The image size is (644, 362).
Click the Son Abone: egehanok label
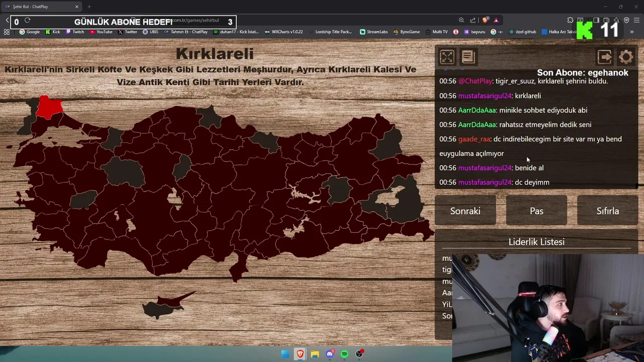(583, 73)
